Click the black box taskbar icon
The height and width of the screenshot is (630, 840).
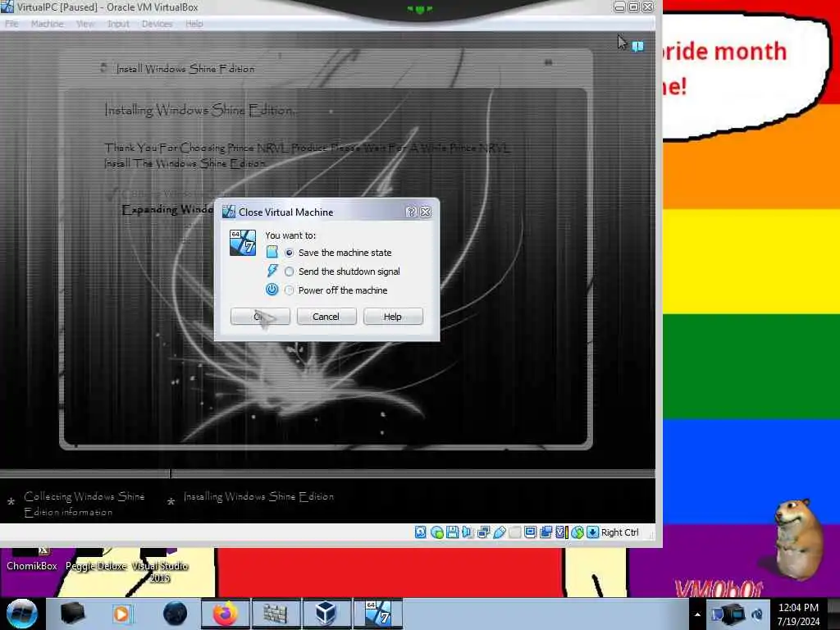(72, 614)
